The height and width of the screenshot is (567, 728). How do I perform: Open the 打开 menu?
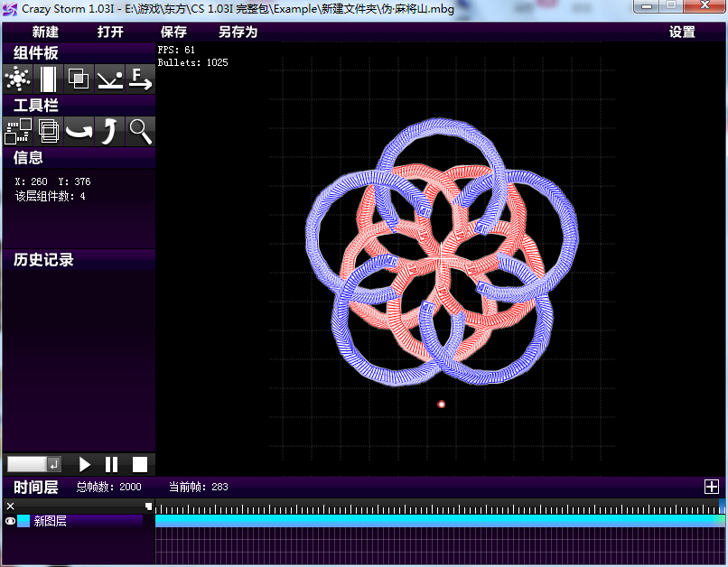[x=110, y=32]
